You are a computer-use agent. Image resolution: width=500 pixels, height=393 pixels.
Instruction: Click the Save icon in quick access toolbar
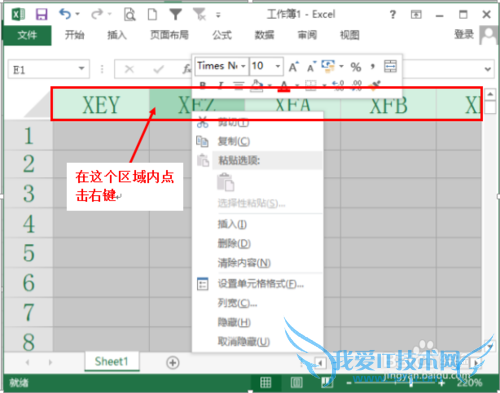(x=42, y=15)
